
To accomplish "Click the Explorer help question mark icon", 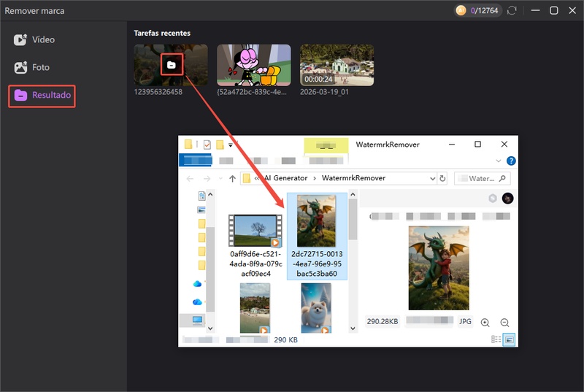I will coord(511,161).
